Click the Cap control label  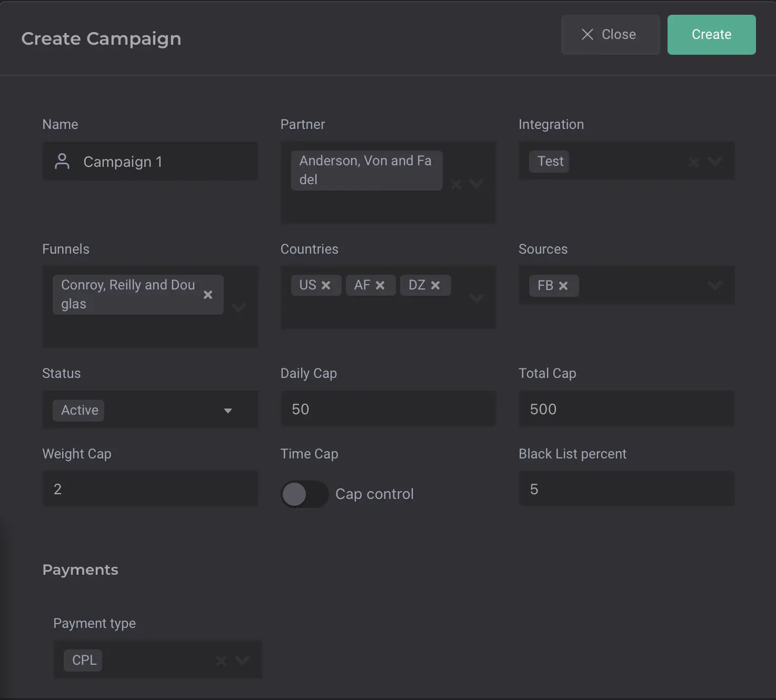(x=374, y=494)
